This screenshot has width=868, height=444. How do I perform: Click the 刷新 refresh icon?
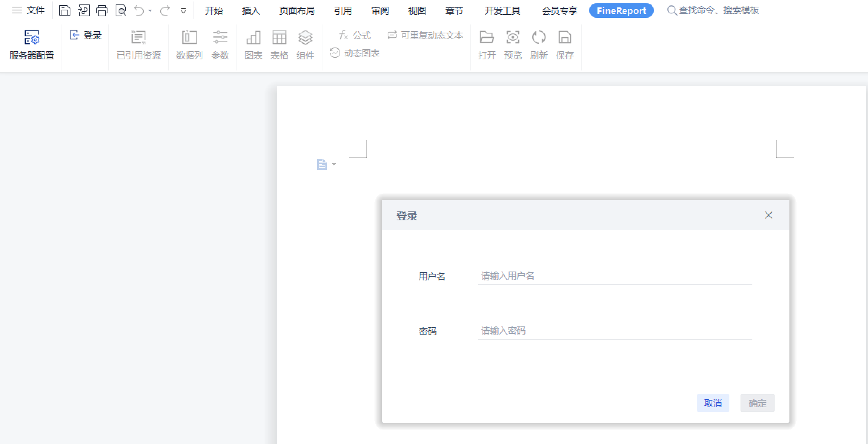click(x=539, y=37)
